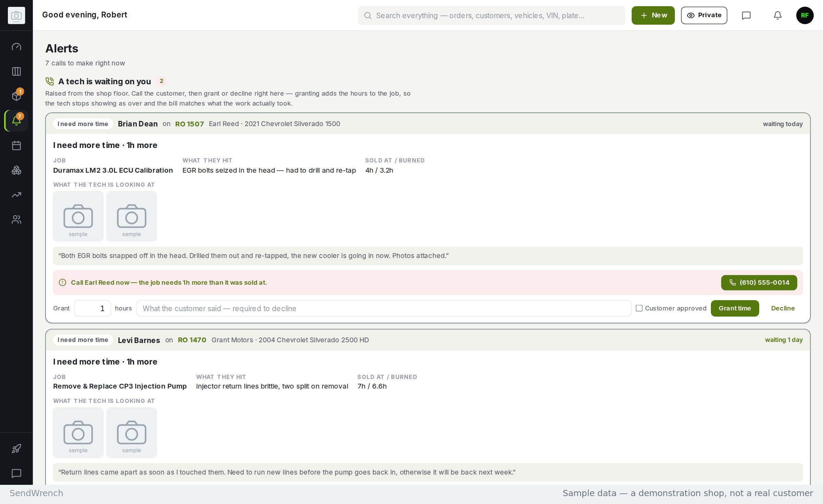Open messages icon in the top bar
Screen dimensions: 823x504
[x=746, y=15]
